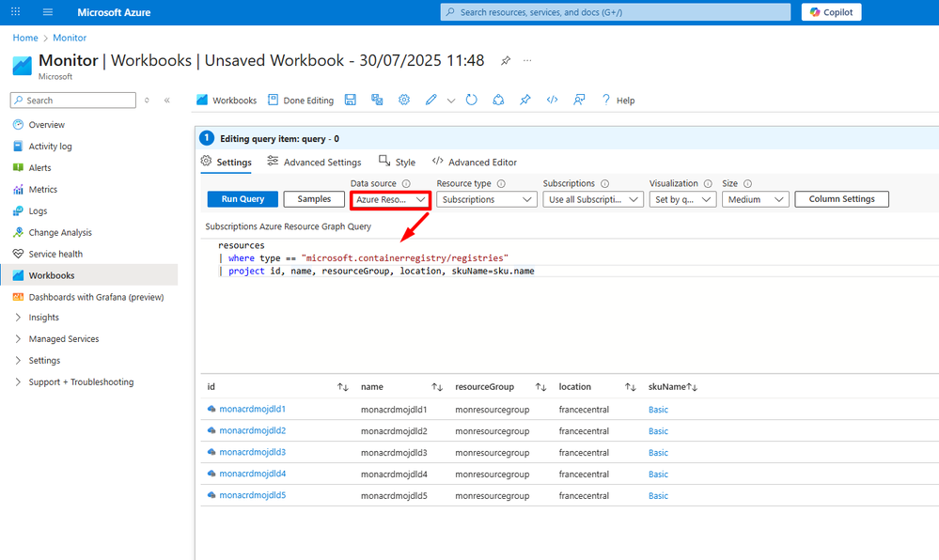Viewport: 939px width, 560px height.
Task: Open Alerts in sidebar
Action: [40, 167]
